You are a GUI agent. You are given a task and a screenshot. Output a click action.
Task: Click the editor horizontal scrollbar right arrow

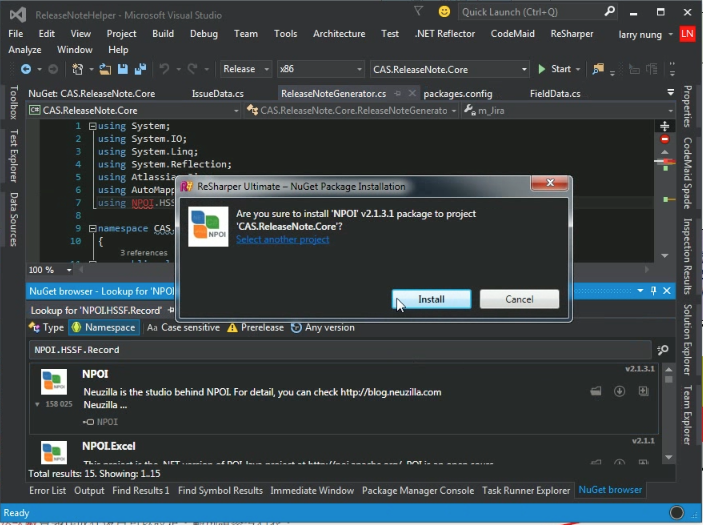tap(647, 269)
